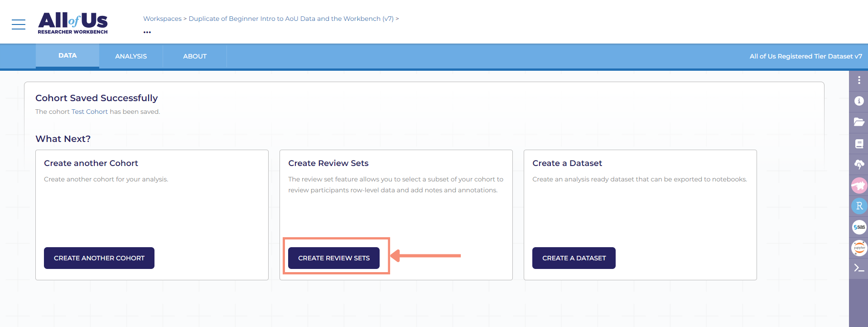868x327 pixels.
Task: Click the Create Review Sets card title
Action: pos(328,163)
